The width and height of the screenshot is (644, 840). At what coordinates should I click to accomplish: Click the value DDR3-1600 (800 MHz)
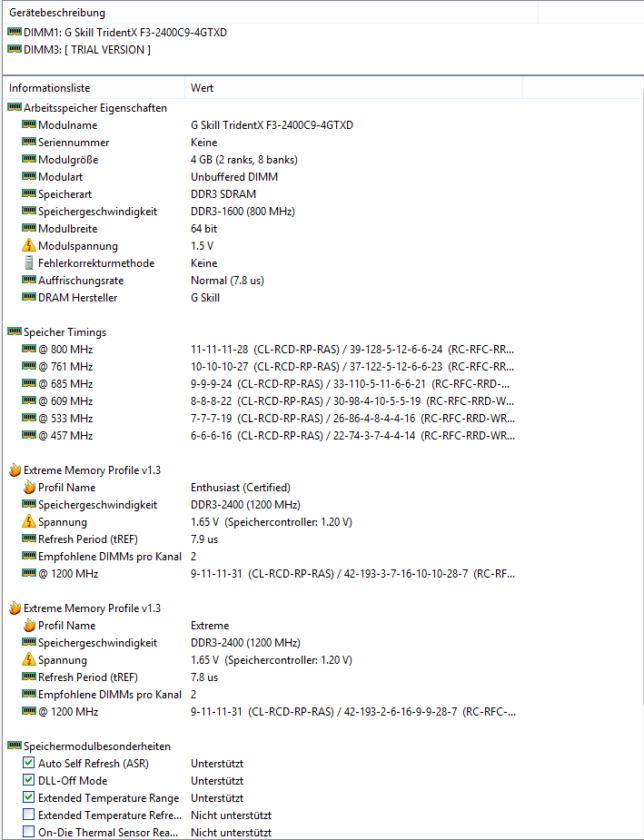click(x=243, y=211)
